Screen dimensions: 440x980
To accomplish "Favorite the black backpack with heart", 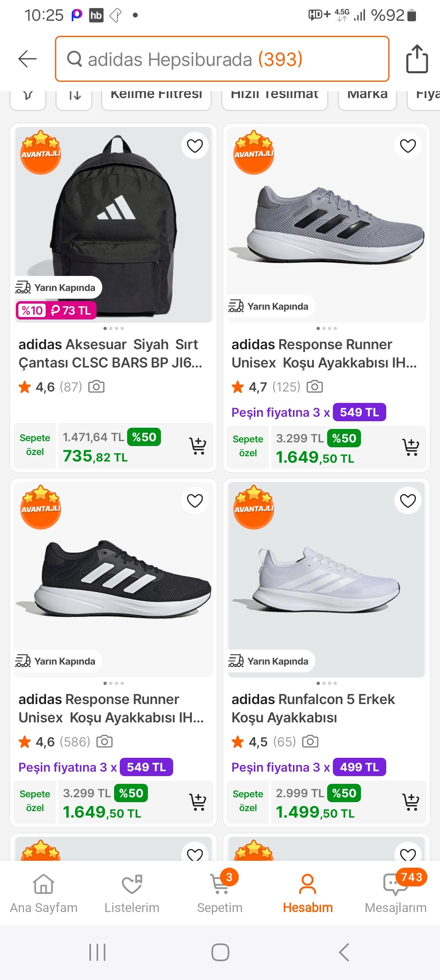I will (195, 146).
